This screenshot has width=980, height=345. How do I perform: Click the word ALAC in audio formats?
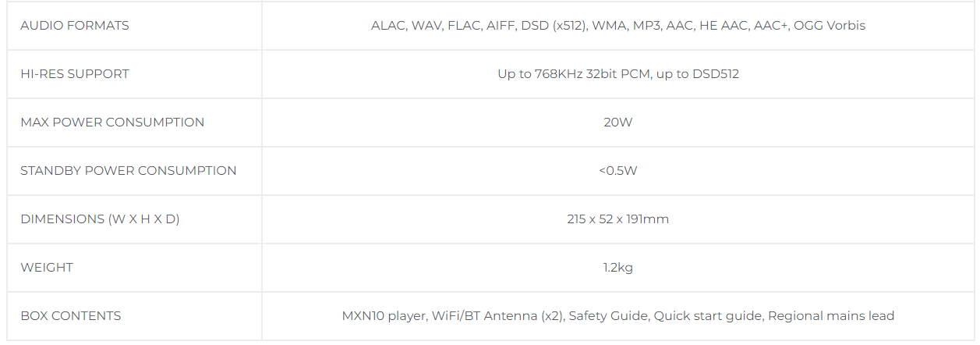(x=387, y=26)
